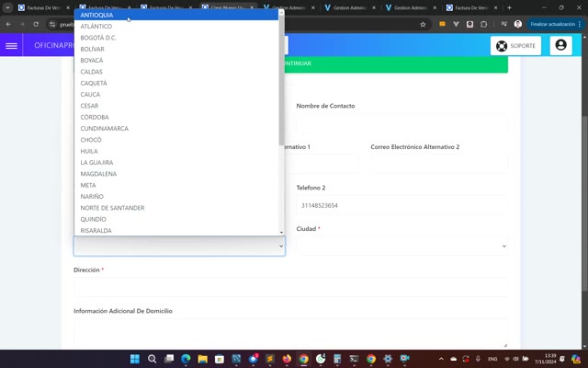
Task: Click the dropdown list scroll-down arrow
Action: [281, 233]
